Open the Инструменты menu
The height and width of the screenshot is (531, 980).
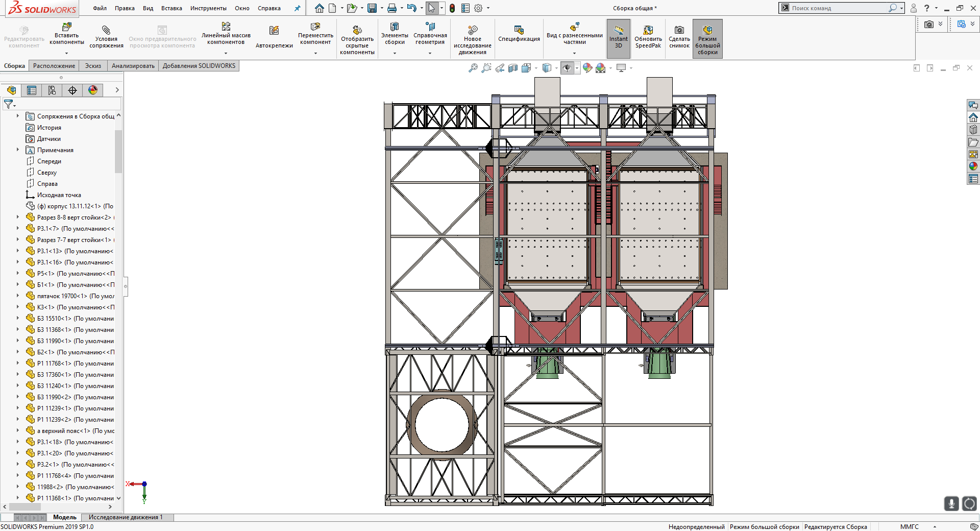click(x=208, y=8)
